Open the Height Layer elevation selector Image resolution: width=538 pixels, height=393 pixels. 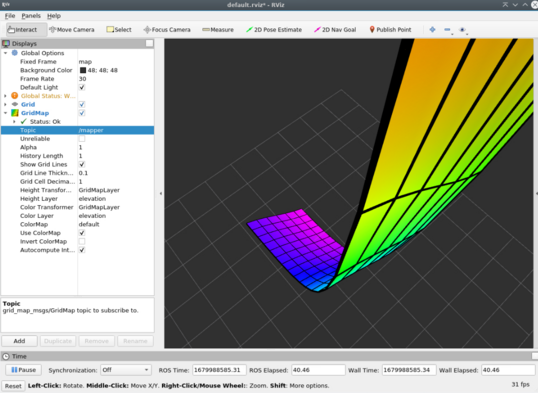pos(116,198)
